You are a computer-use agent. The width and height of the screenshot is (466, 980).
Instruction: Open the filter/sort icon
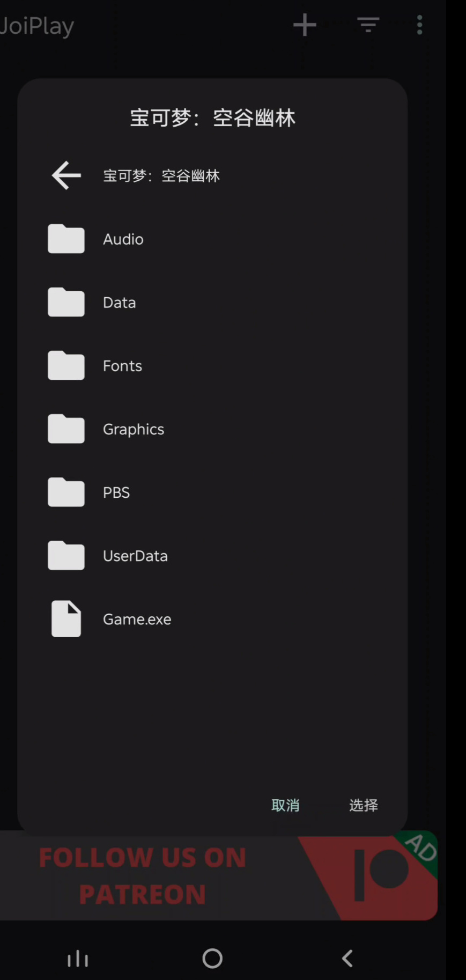click(368, 25)
